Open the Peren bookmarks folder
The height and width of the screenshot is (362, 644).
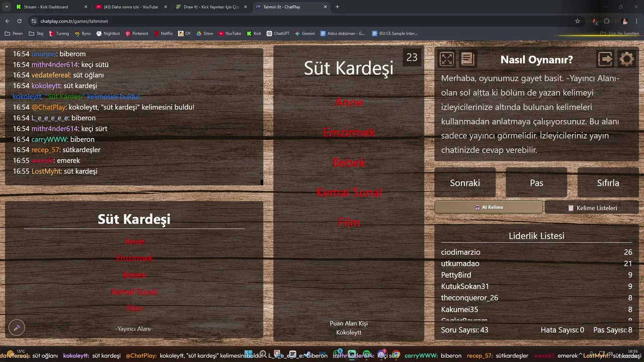14,34
